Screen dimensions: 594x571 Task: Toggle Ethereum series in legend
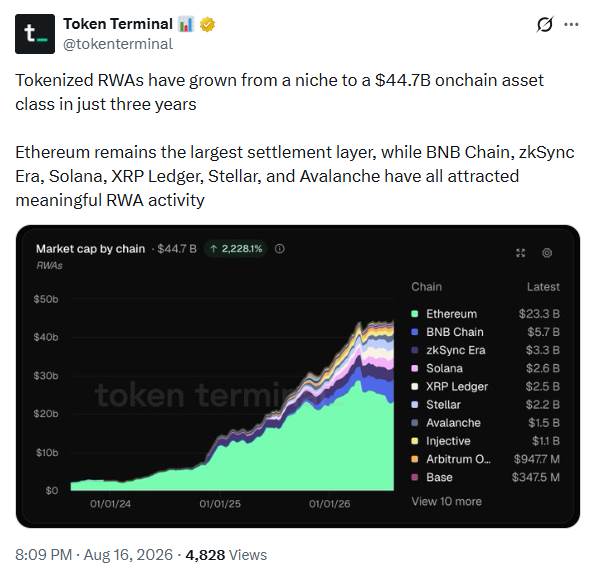(485, 314)
